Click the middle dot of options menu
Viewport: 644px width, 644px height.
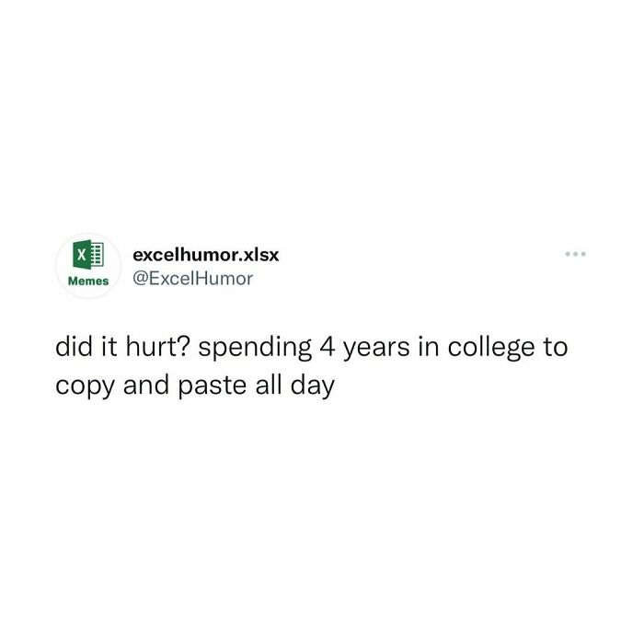[575, 254]
